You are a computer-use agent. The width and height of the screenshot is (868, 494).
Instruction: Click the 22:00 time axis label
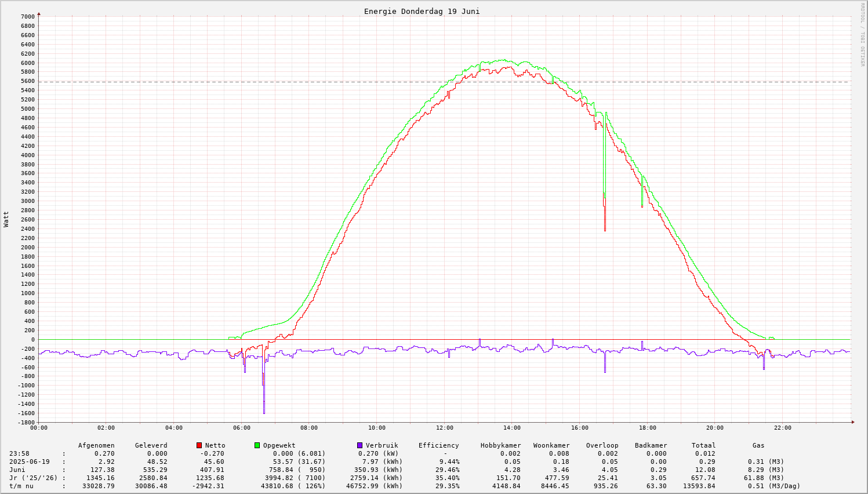782,428
